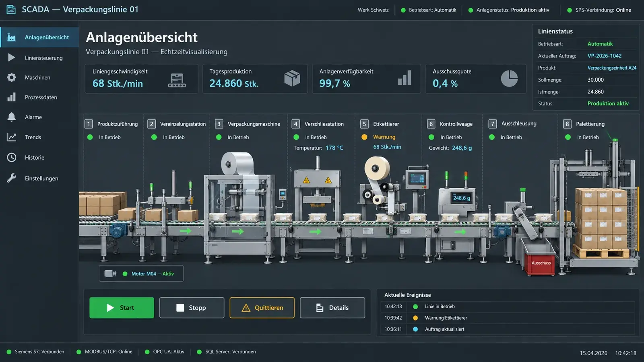Click the Verschliesstation temperature 178 °C
The image size is (644, 362).
point(334,148)
